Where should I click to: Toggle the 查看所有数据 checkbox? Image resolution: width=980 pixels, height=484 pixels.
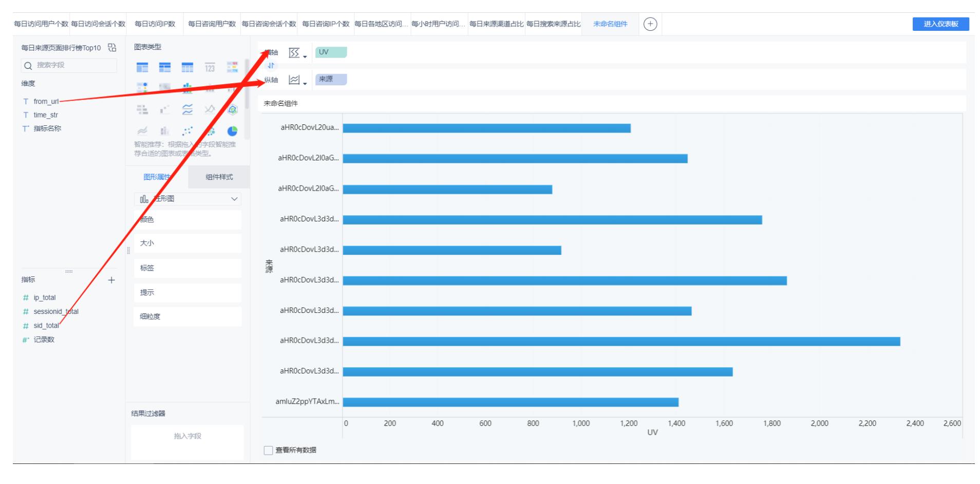pyautogui.click(x=268, y=450)
